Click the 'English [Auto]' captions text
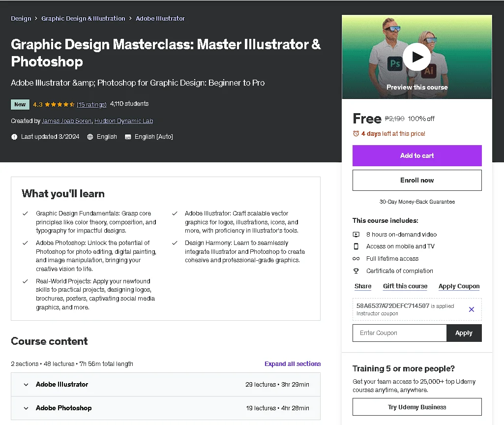This screenshot has height=425, width=504. coord(153,137)
